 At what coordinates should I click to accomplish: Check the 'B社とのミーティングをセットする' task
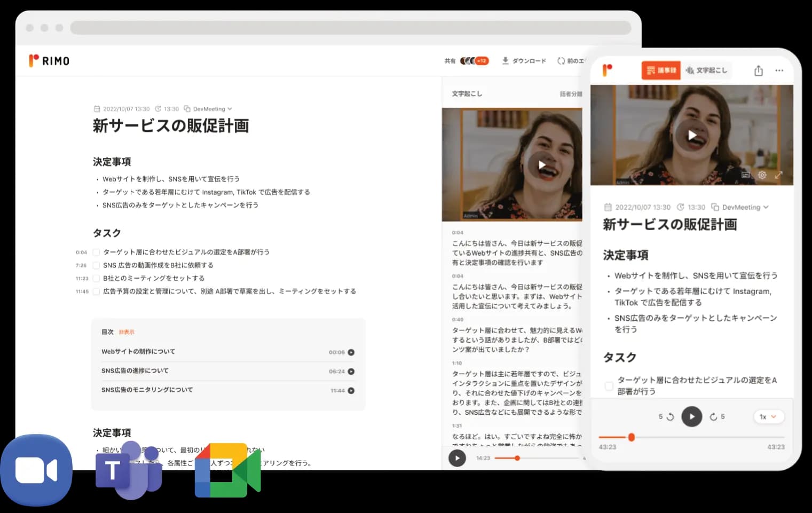coord(96,278)
